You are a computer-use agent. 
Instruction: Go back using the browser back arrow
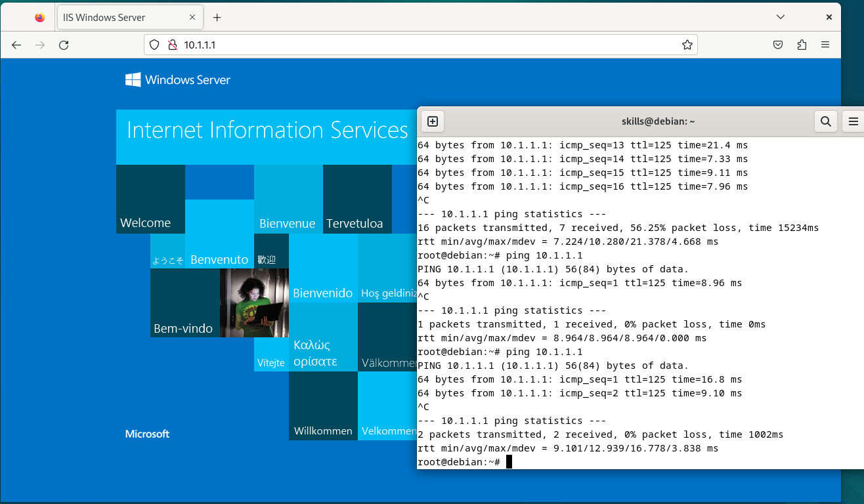point(16,45)
